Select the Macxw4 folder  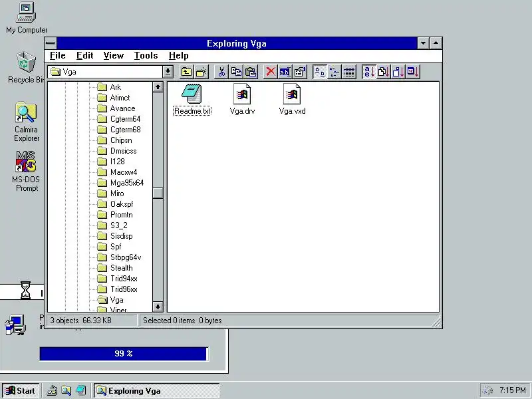118,172
